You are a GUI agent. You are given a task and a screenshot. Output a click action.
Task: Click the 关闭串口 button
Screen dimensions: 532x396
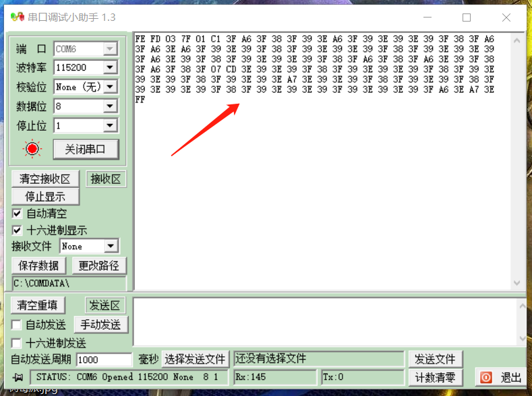[86, 149]
